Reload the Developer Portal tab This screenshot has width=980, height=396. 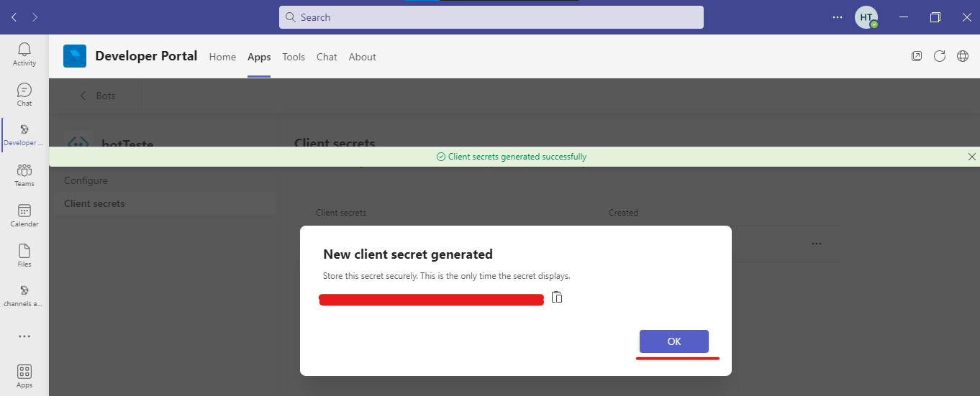939,56
